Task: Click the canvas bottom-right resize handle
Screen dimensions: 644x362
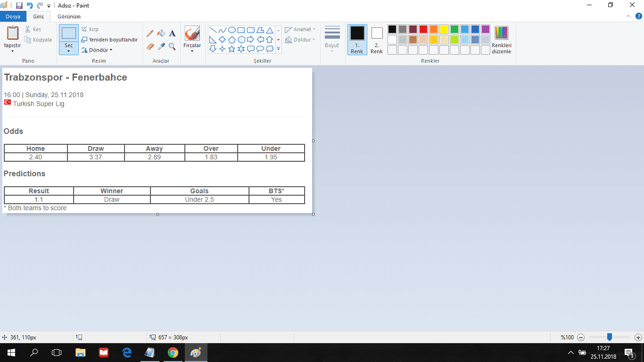Action: (x=313, y=214)
